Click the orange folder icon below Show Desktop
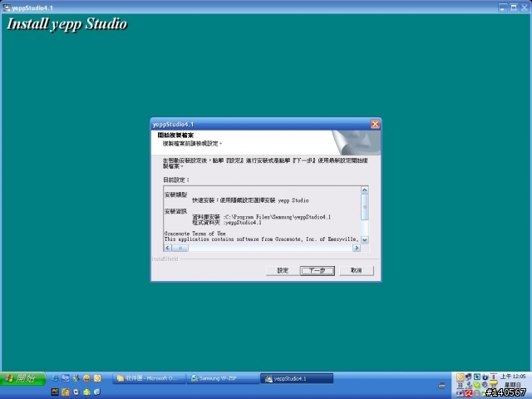532x399 pixels. pos(66,392)
